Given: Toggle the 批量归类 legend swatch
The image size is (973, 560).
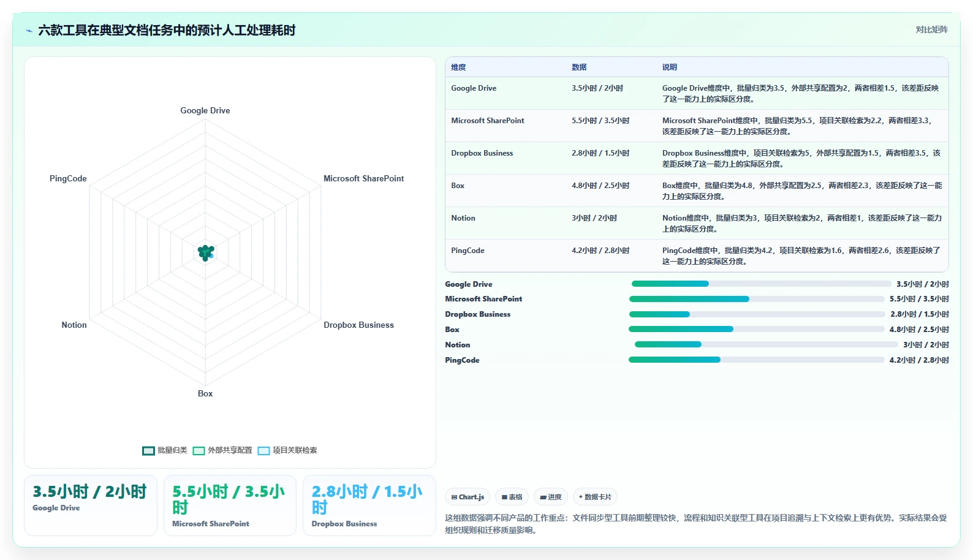Looking at the screenshot, I should (x=148, y=450).
